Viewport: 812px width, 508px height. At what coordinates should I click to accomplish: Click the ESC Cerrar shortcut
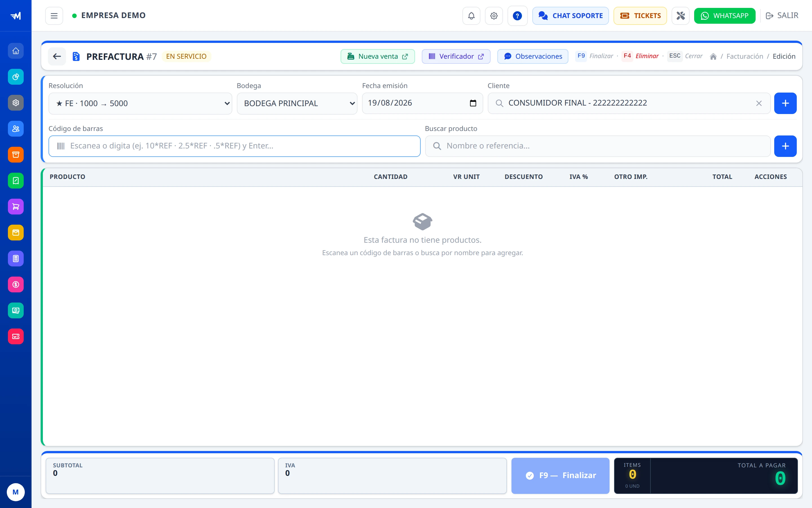point(685,56)
